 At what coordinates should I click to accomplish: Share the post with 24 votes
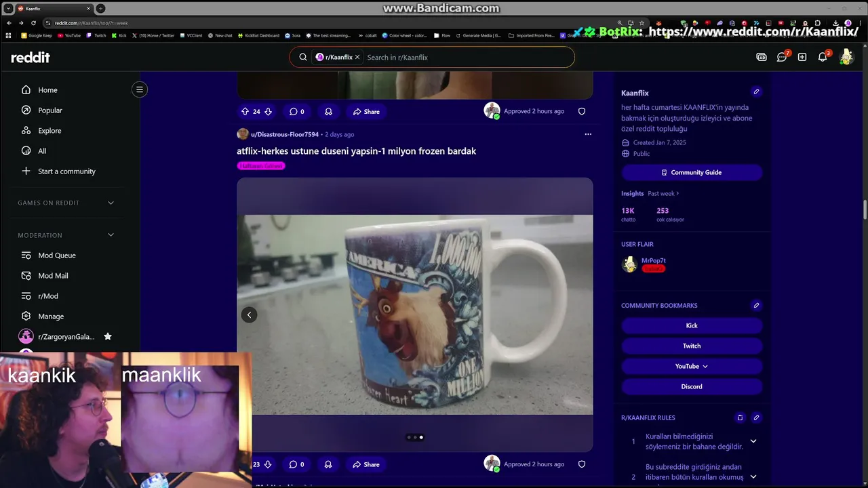pos(366,112)
